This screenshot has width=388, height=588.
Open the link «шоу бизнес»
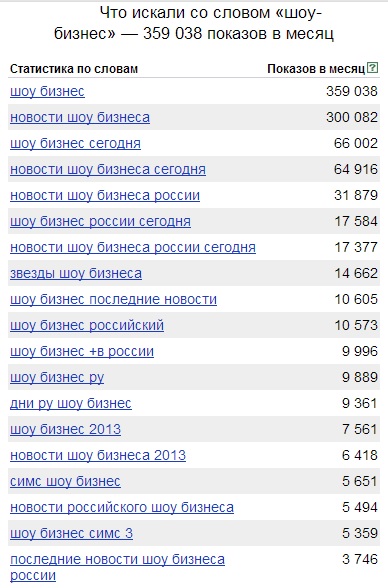pos(47,92)
